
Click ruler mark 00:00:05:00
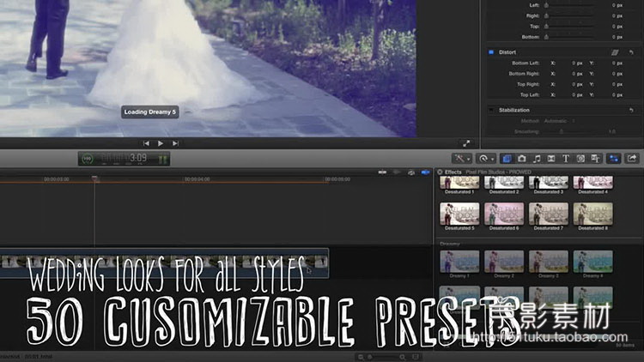pyautogui.click(x=337, y=179)
